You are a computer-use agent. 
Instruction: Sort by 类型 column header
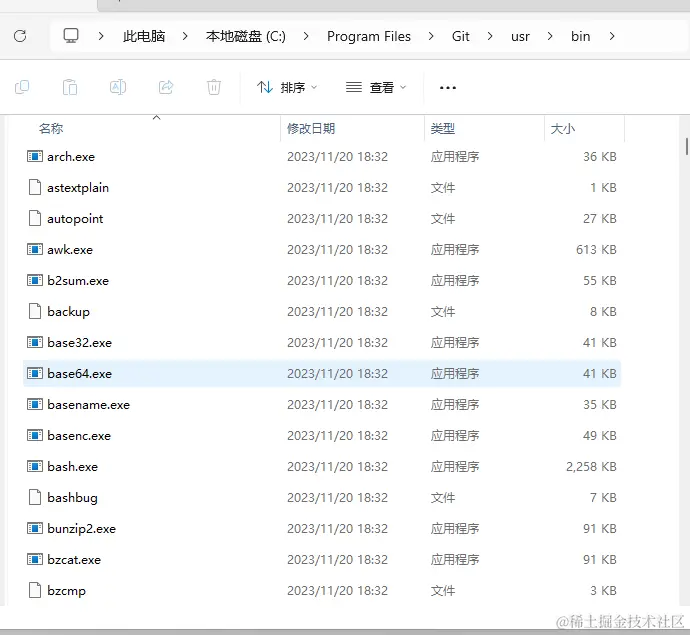tap(443, 128)
